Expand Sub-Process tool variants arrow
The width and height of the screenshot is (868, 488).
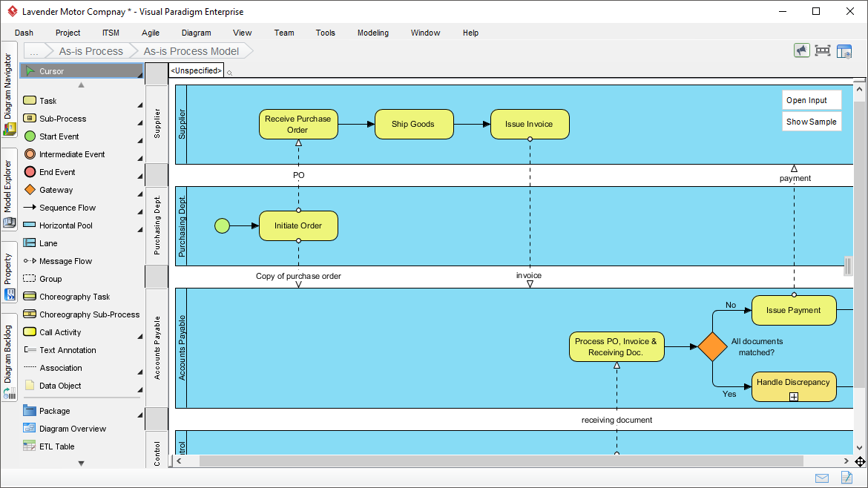click(140, 123)
